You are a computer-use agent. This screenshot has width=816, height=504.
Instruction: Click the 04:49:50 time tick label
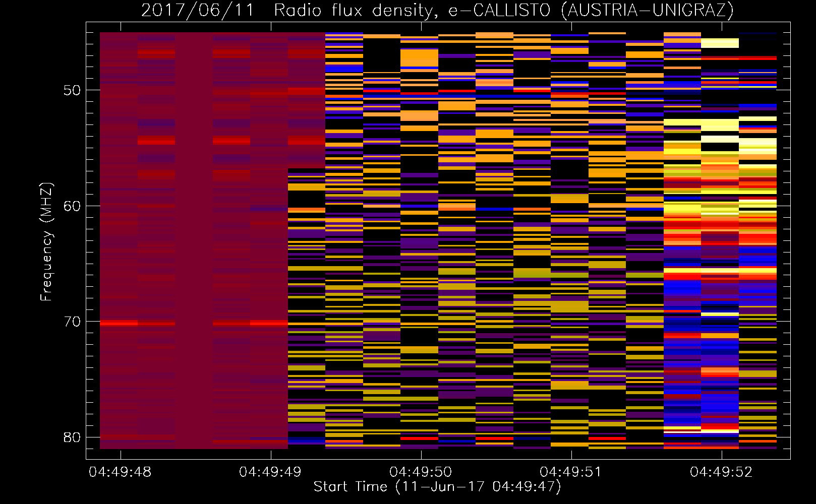coord(421,472)
